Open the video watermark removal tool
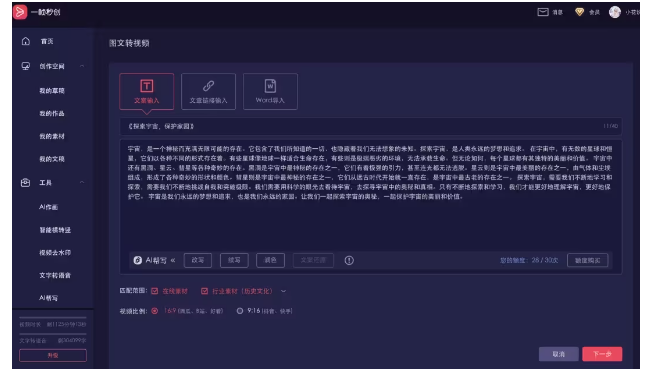This screenshot has height=381, width=656. click(x=55, y=253)
